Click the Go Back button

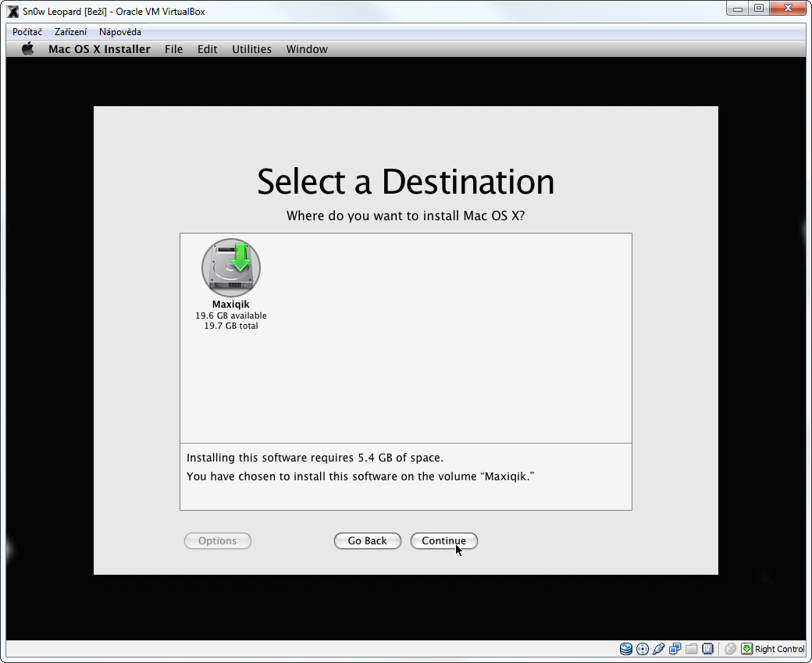(367, 540)
